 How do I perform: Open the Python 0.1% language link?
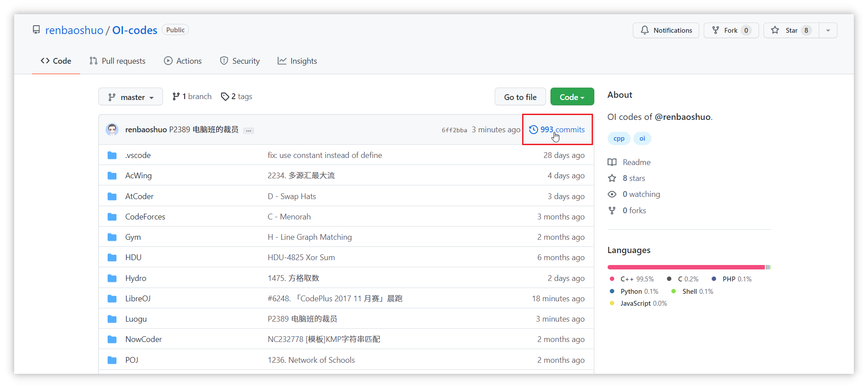(x=634, y=292)
